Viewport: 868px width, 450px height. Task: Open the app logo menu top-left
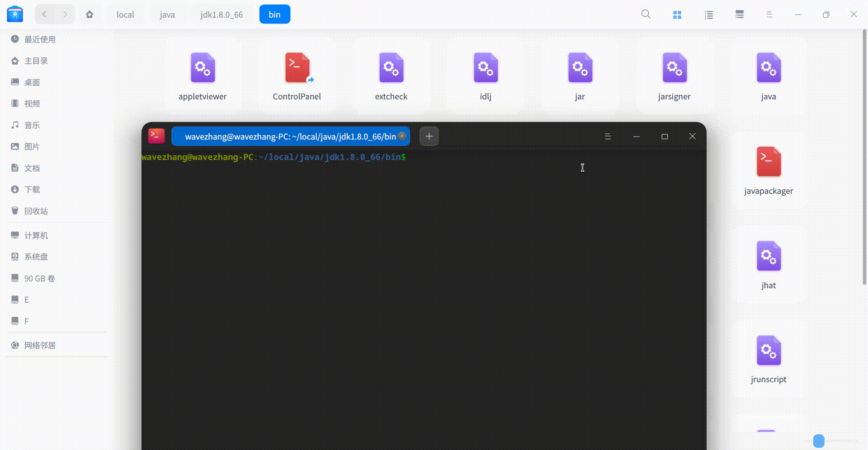click(15, 14)
